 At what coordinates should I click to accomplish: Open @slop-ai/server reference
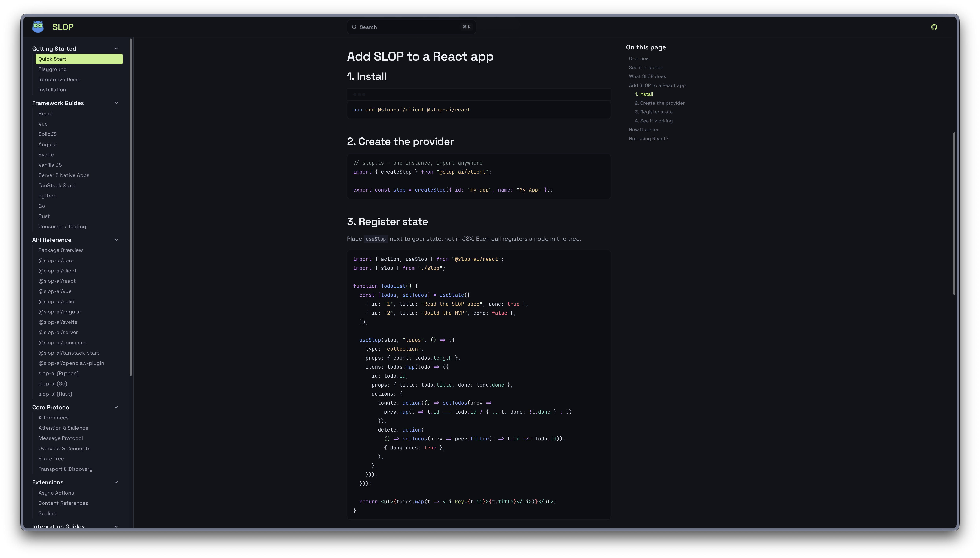pos(58,333)
